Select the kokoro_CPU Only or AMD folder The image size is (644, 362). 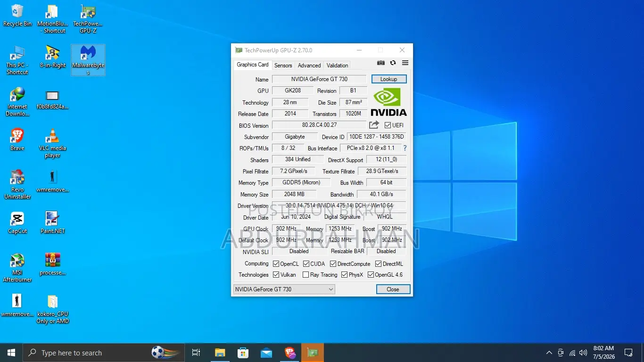pos(52,309)
